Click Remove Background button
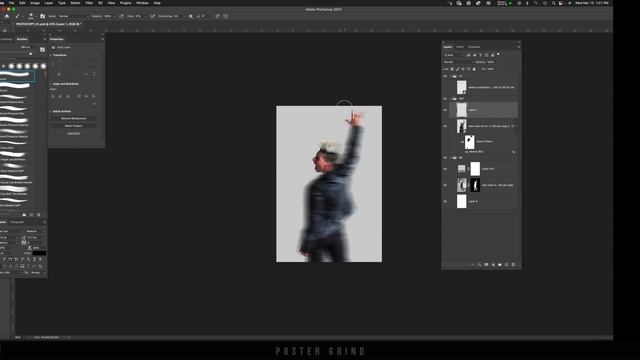 [73, 118]
